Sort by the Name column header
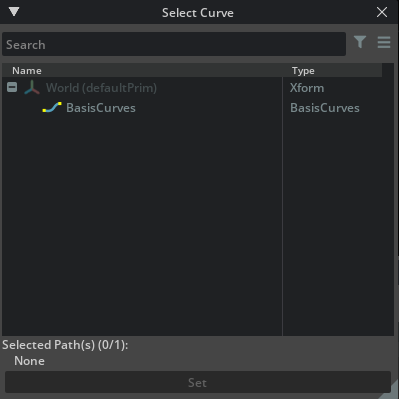Image resolution: width=399 pixels, height=399 pixels. coord(27,71)
